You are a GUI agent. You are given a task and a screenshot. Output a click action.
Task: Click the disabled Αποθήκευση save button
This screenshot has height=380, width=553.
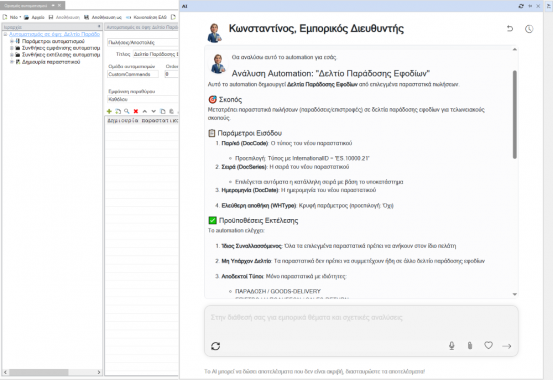(64, 17)
